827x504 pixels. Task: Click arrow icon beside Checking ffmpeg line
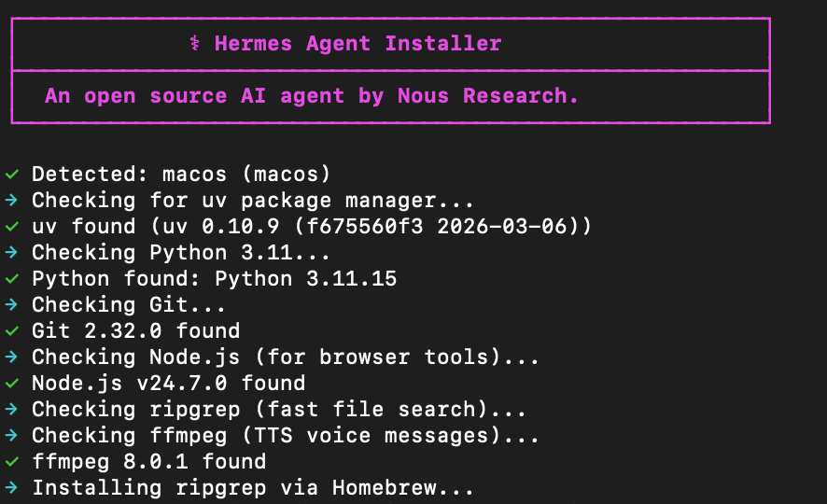11,436
